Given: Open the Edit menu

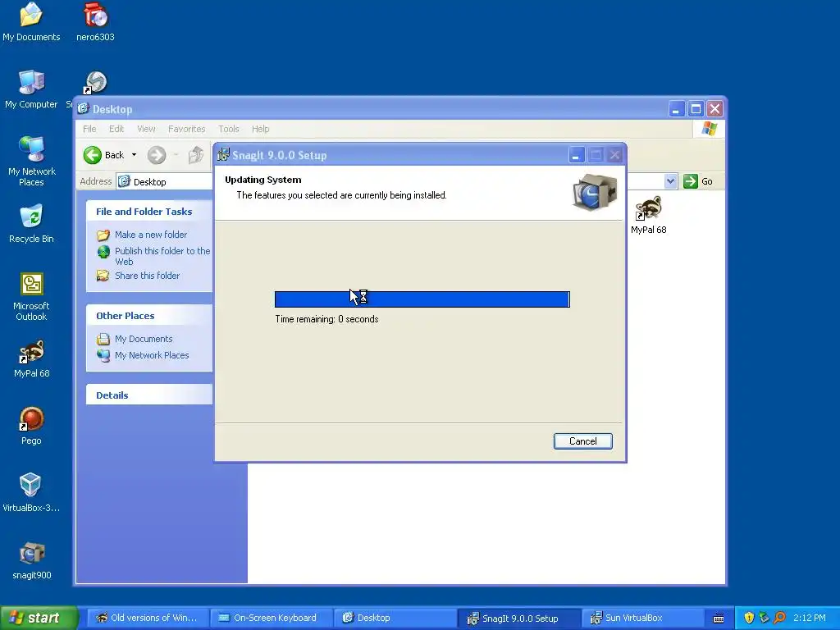Looking at the screenshot, I should (116, 129).
